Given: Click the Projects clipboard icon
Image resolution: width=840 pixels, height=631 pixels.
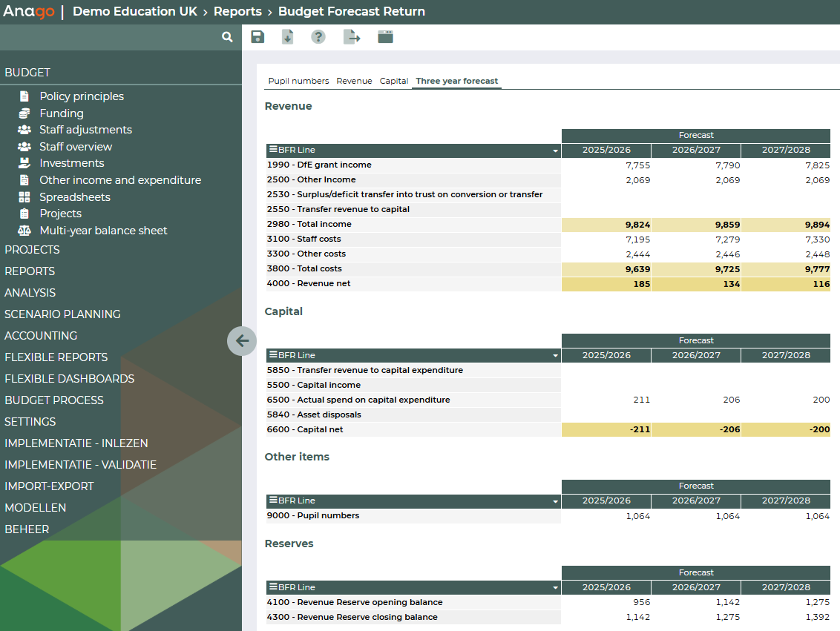Looking at the screenshot, I should (24, 214).
